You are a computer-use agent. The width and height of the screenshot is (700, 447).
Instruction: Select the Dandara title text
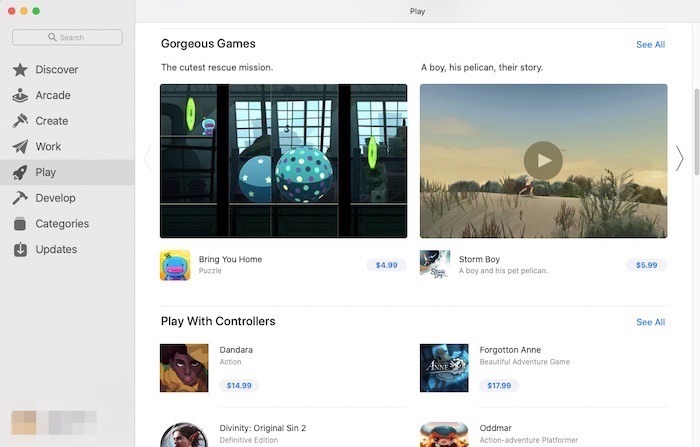coord(236,350)
